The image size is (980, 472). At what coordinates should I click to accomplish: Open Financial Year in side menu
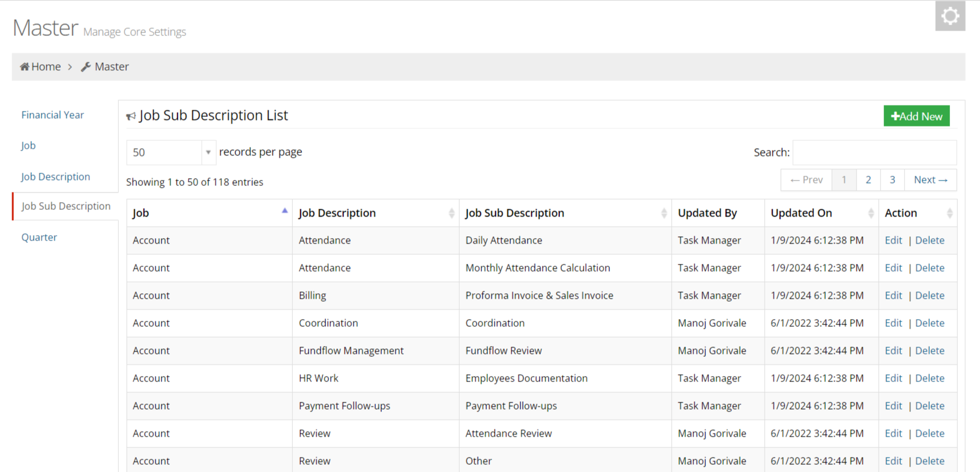[x=53, y=115]
